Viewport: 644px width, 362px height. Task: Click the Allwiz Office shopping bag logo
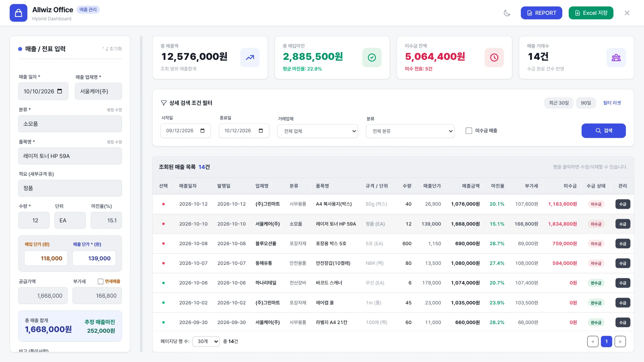18,13
